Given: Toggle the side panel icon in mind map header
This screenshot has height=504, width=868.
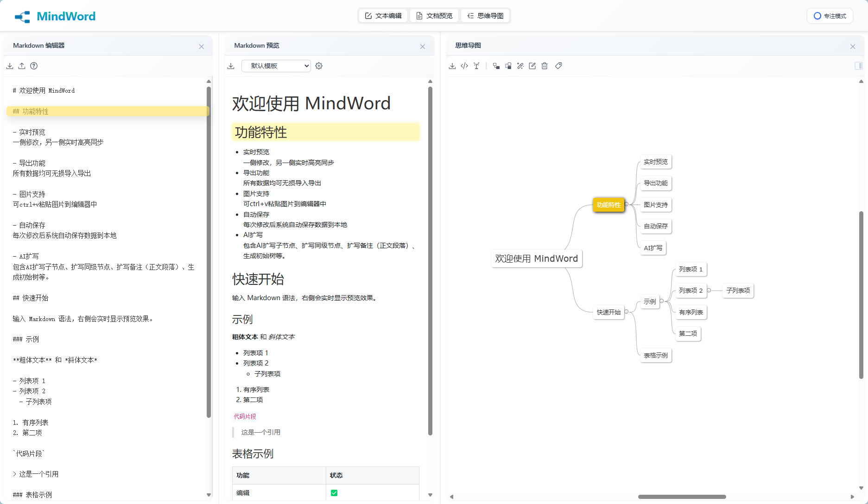Looking at the screenshot, I should pyautogui.click(x=858, y=65).
